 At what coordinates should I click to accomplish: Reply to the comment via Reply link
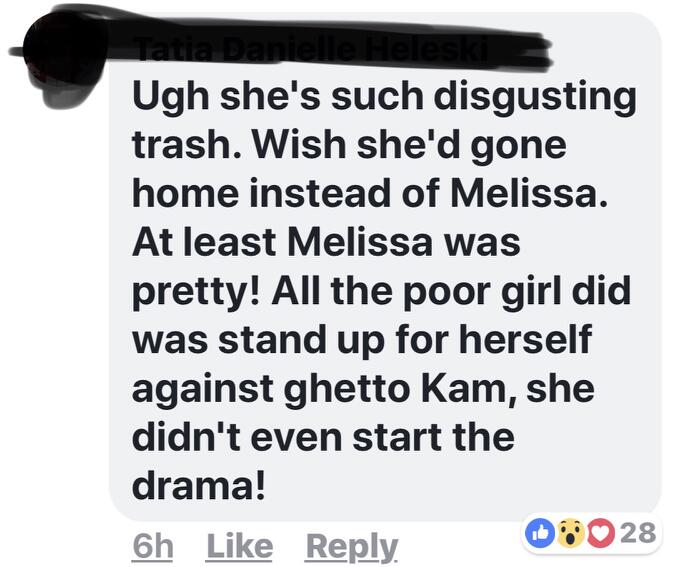(352, 548)
